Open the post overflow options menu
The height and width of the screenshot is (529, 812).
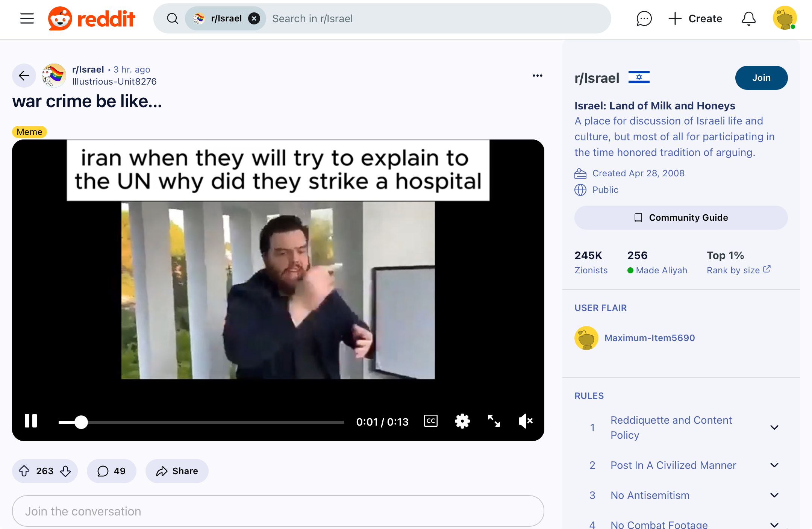(538, 76)
